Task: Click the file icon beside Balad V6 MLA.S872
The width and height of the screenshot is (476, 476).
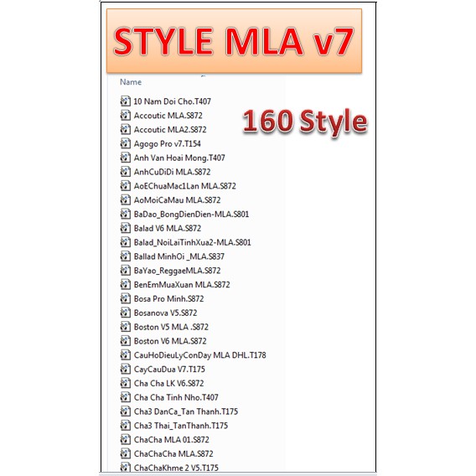Action: [126, 228]
